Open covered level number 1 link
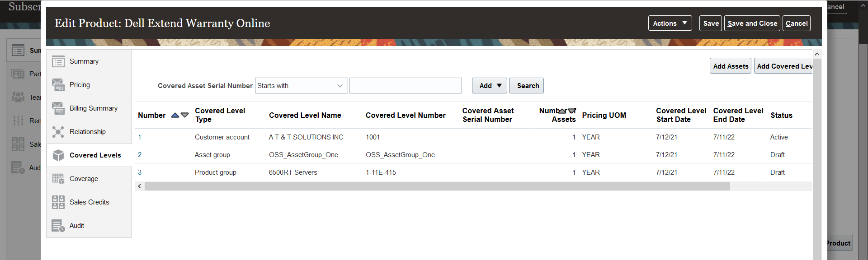Viewport: 868px width, 260px height. [140, 137]
